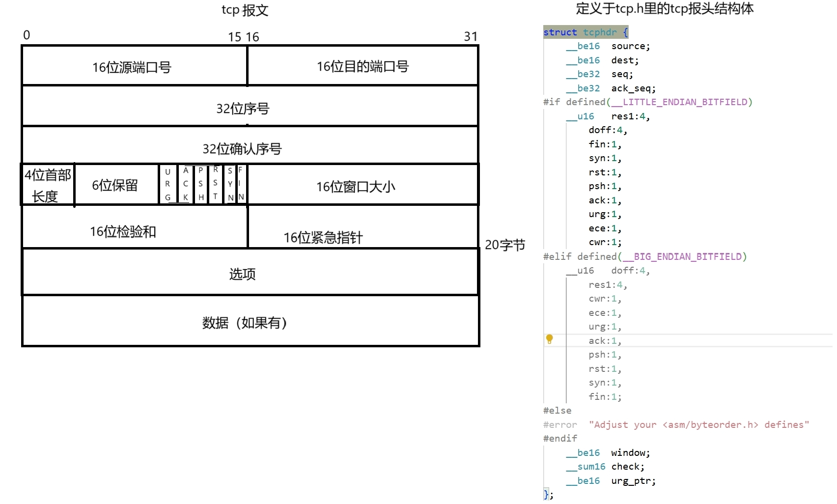Click the '__u16 res1:4,' little-endian line
837x504 pixels.
click(x=608, y=116)
